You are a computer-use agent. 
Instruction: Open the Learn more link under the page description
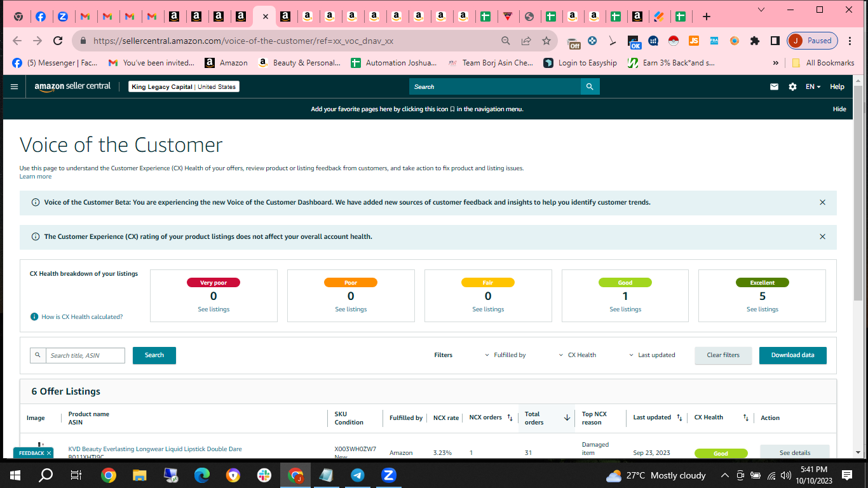tap(36, 177)
